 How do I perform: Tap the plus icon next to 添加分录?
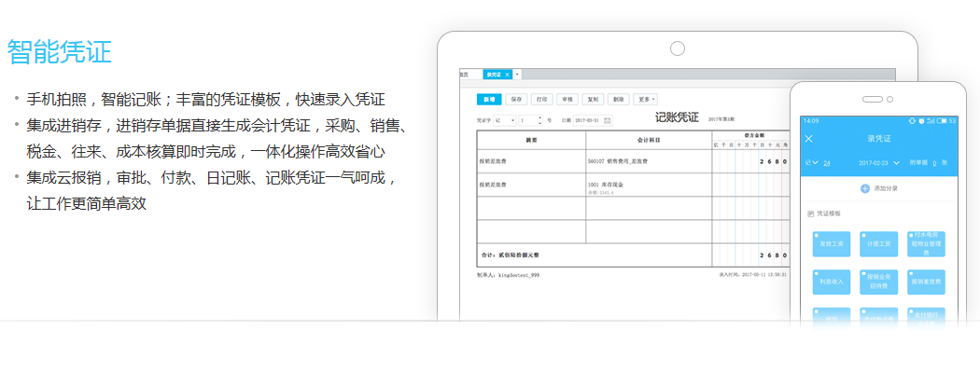865,188
